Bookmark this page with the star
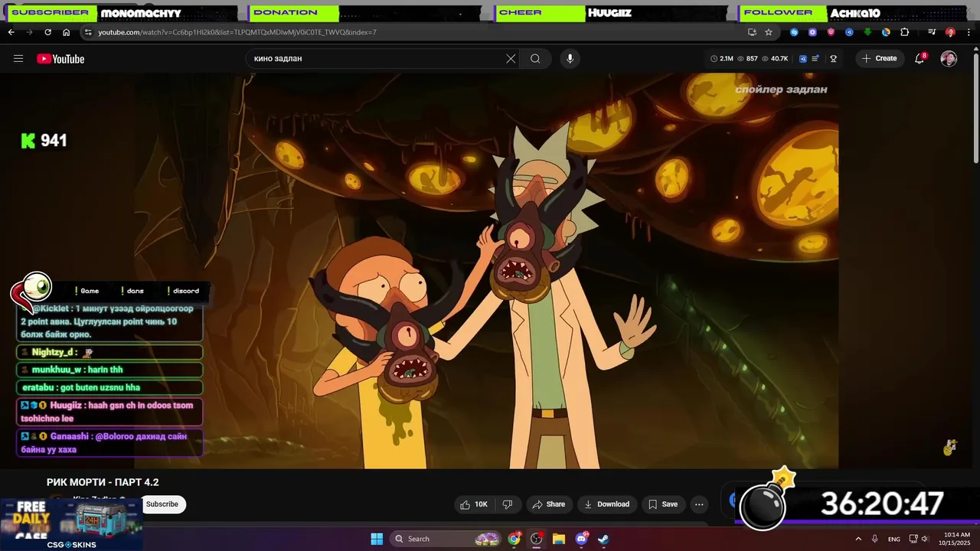 (x=769, y=32)
